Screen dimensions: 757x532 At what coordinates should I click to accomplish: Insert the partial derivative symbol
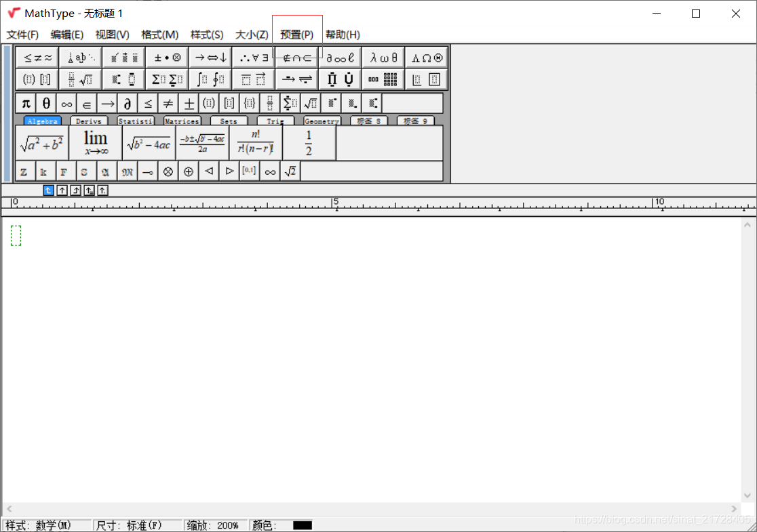[128, 103]
